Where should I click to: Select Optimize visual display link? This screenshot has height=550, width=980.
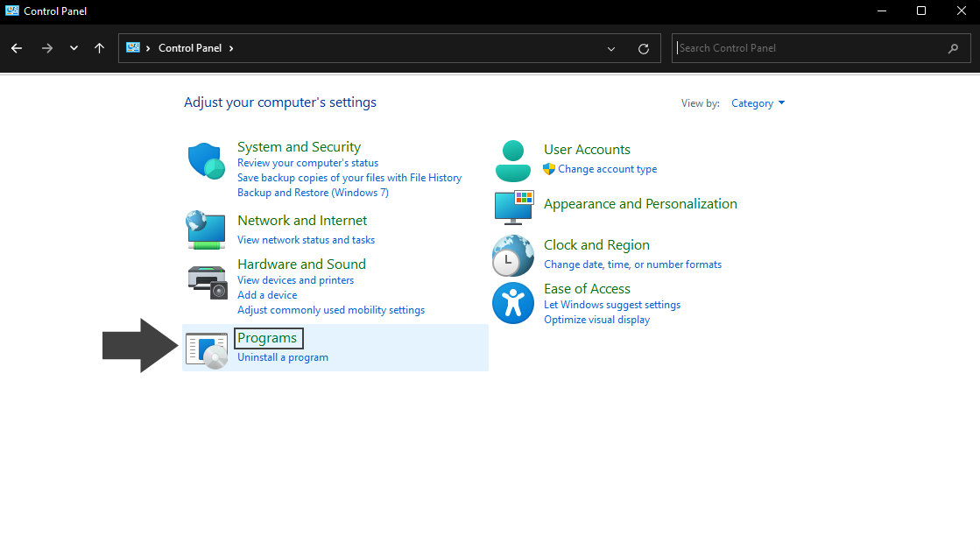pos(596,320)
